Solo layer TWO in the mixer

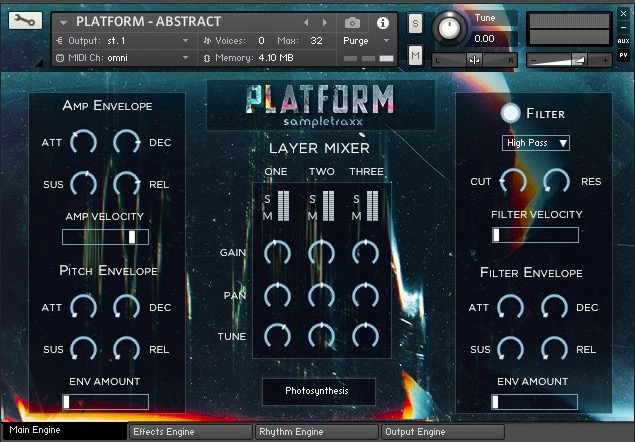pyautogui.click(x=312, y=199)
